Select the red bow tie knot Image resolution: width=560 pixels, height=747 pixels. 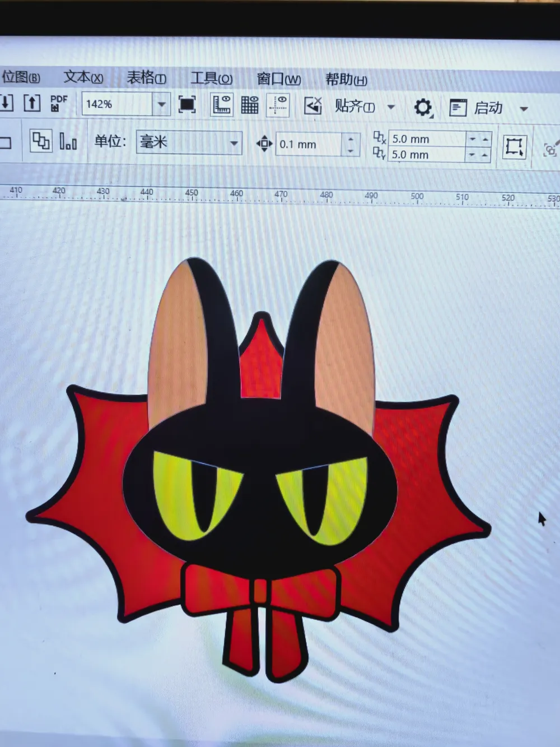[260, 591]
